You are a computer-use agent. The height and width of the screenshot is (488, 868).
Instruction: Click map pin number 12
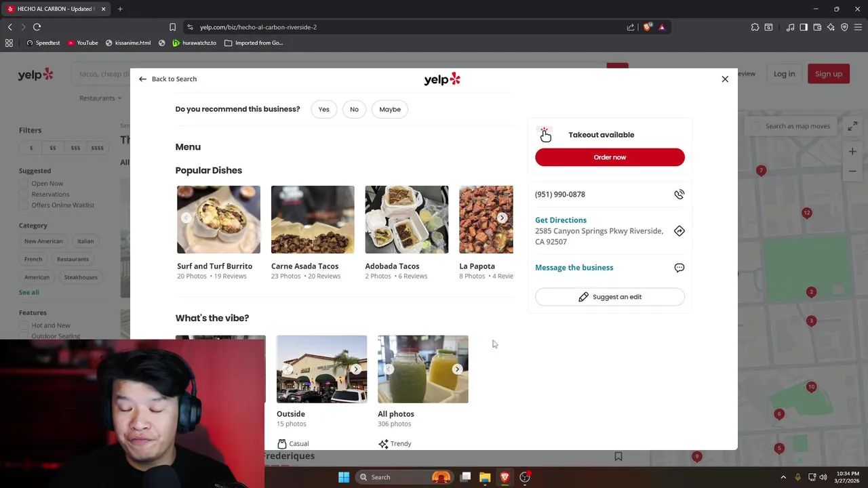806,213
